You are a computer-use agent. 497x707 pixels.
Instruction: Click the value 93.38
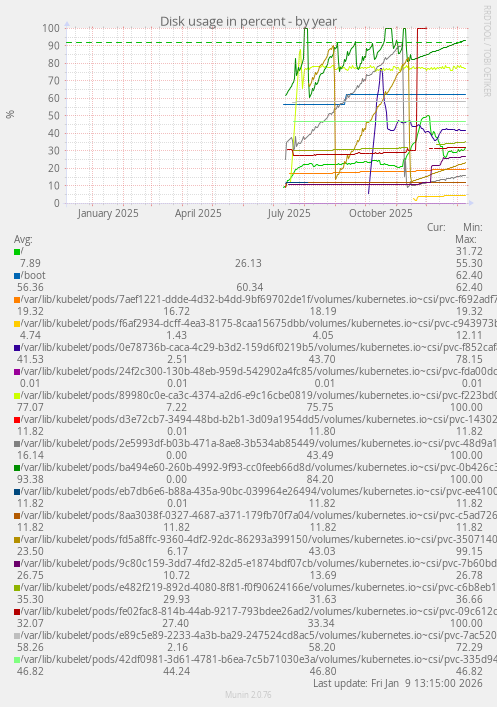pos(30,479)
